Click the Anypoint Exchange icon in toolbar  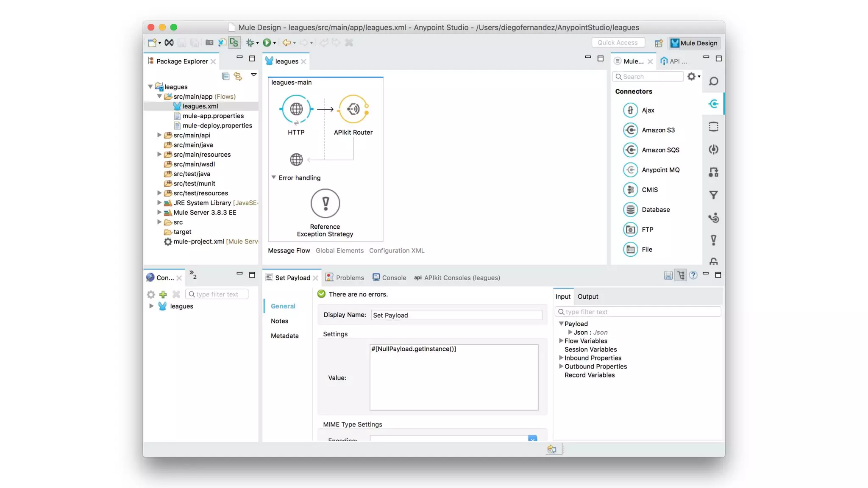coord(169,42)
